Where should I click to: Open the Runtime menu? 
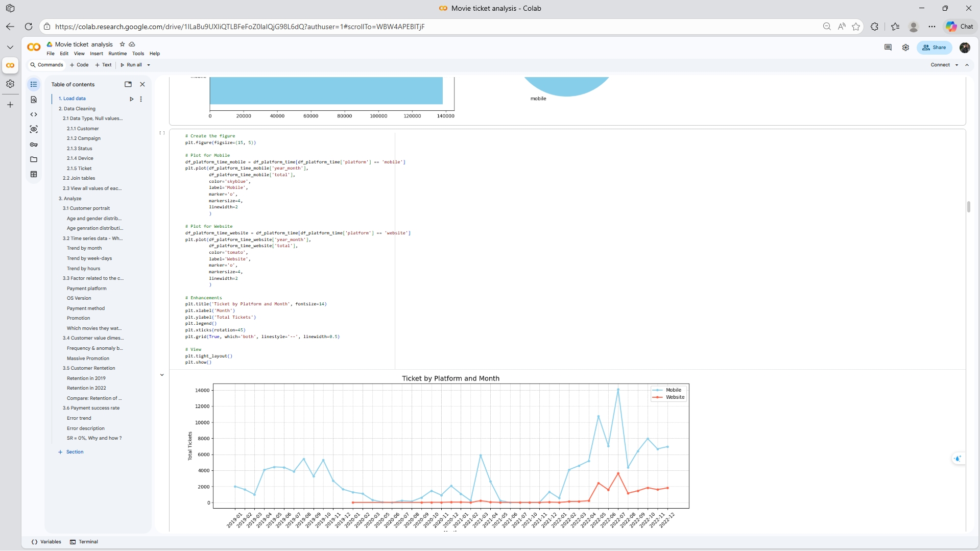[117, 54]
